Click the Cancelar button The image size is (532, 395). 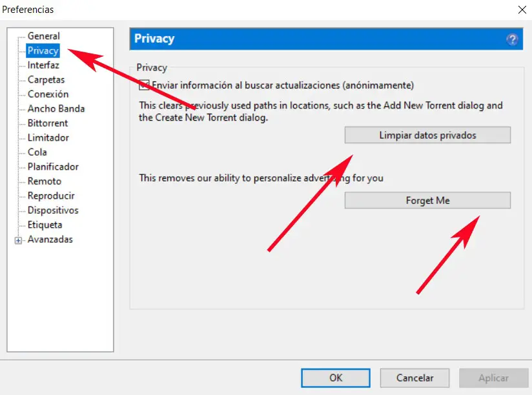[414, 378]
